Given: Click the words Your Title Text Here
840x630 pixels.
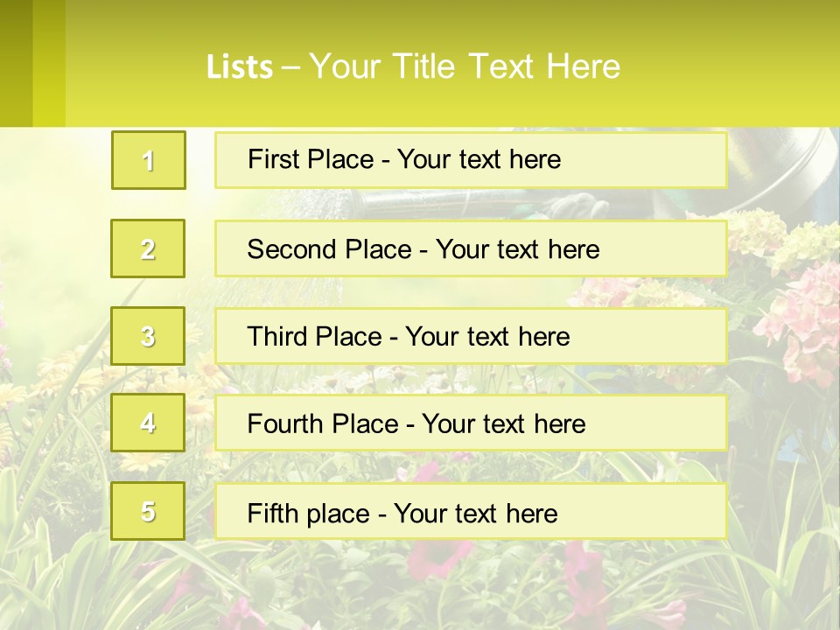Looking at the screenshot, I should pyautogui.click(x=465, y=66).
